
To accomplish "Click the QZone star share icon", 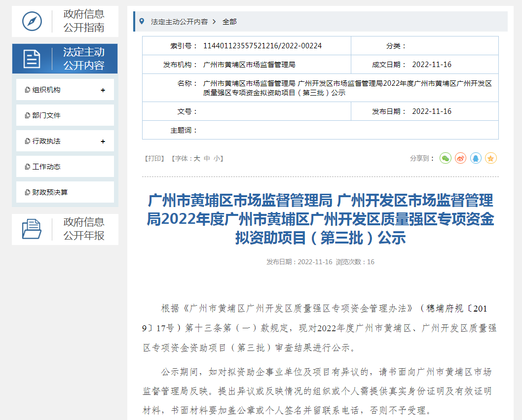I will coord(491,158).
